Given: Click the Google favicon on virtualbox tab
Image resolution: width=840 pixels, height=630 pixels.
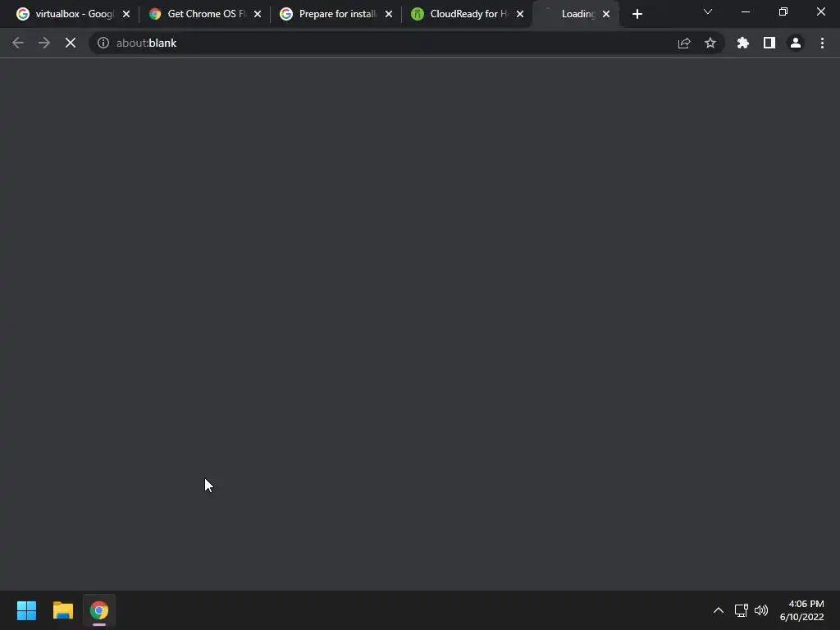Looking at the screenshot, I should [22, 14].
